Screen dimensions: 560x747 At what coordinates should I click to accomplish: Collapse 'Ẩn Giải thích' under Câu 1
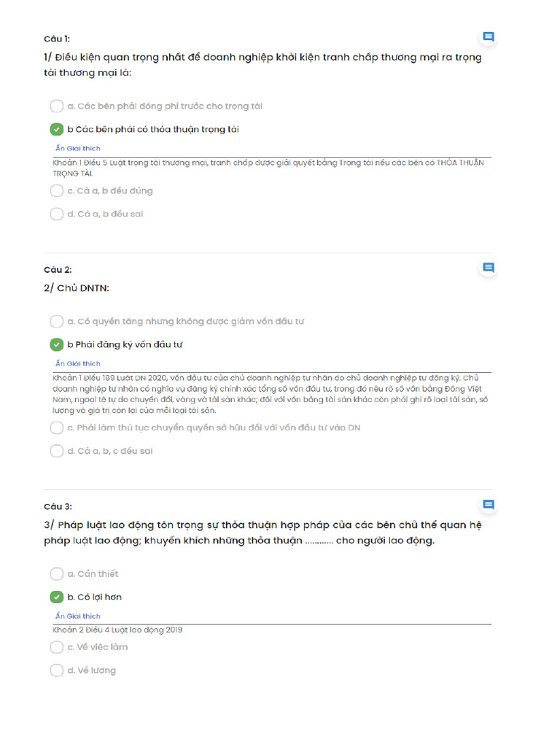[78, 149]
